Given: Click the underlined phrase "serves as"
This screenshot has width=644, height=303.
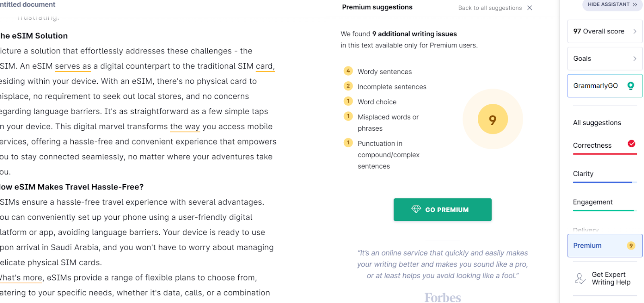Looking at the screenshot, I should 73,66.
